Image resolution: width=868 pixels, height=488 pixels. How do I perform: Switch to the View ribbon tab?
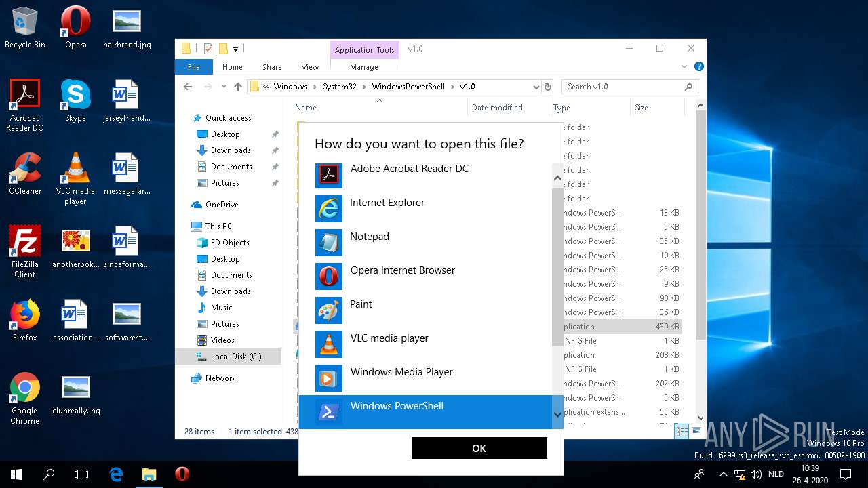[x=310, y=67]
